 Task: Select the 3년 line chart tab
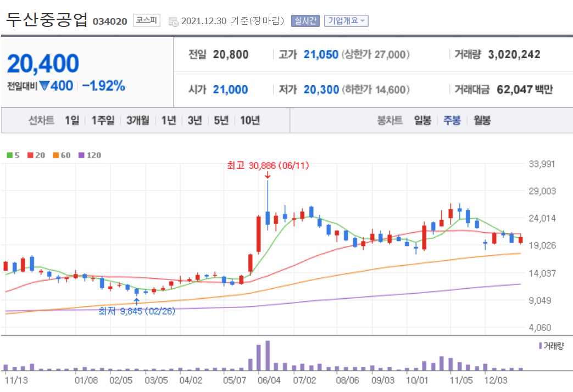(x=195, y=120)
